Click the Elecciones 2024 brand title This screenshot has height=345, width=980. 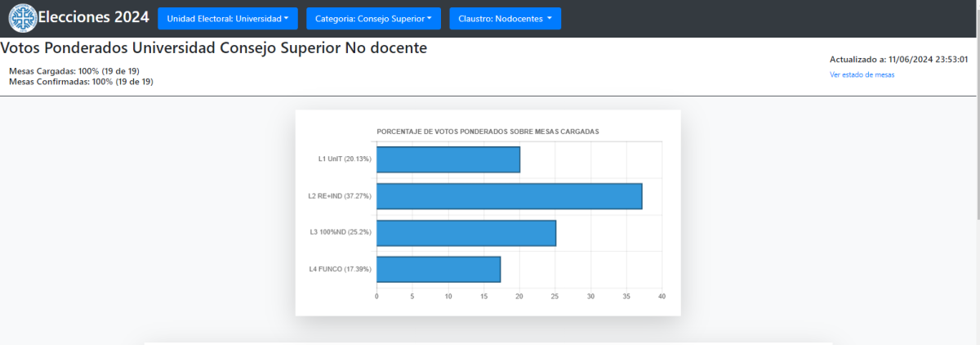pos(93,18)
